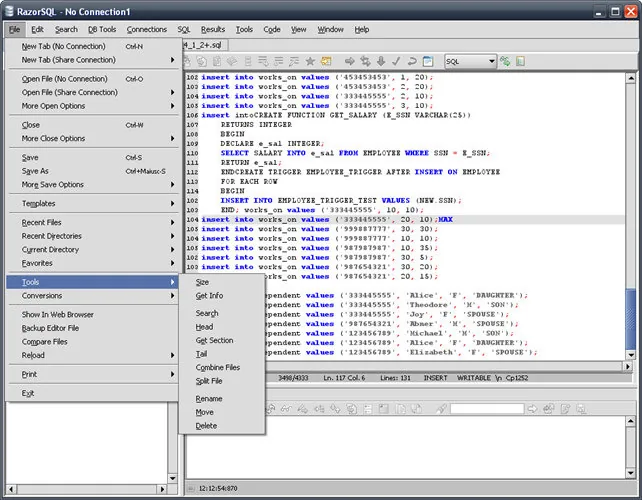Open the SQL language dropdown
Screen dimensions: 642x500
pyautogui.click(x=470, y=61)
